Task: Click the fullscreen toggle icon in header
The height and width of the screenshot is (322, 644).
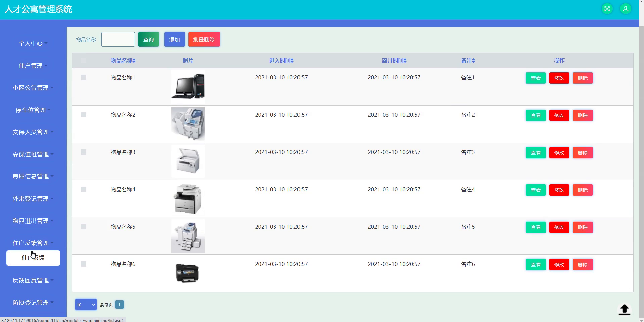Action: click(x=607, y=9)
